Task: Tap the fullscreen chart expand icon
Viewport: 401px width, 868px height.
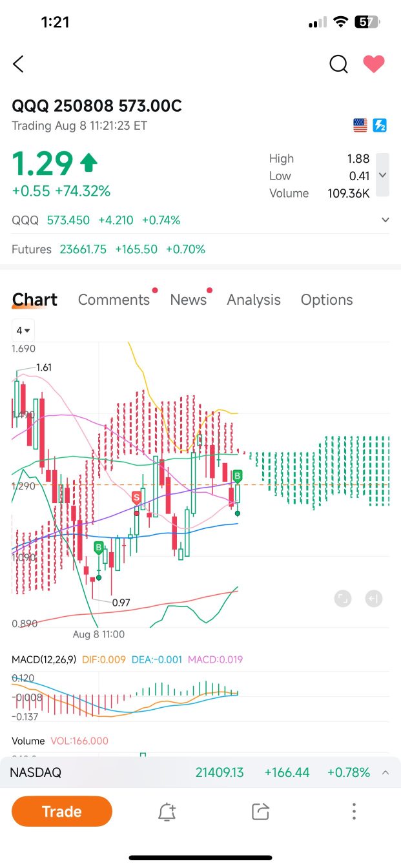Action: tap(343, 599)
